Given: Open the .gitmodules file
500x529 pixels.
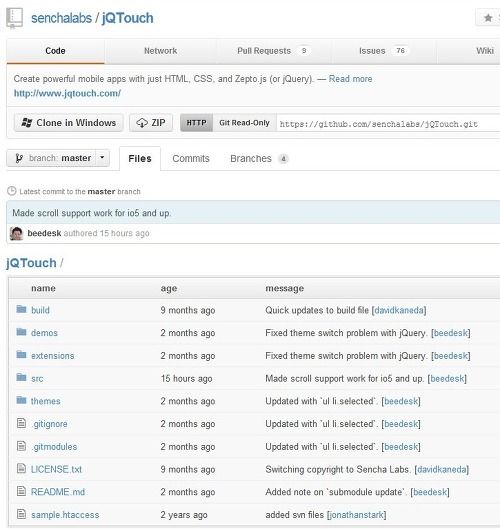Looking at the screenshot, I should tap(54, 447).
